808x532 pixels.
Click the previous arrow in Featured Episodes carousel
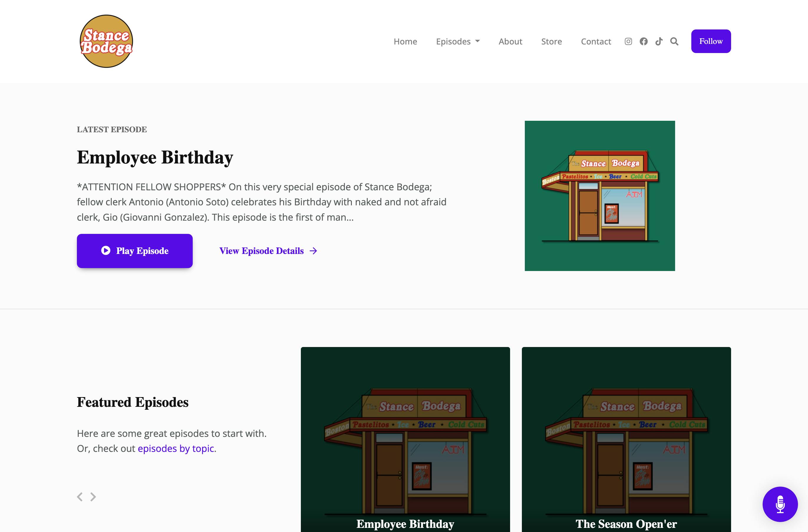(x=80, y=497)
